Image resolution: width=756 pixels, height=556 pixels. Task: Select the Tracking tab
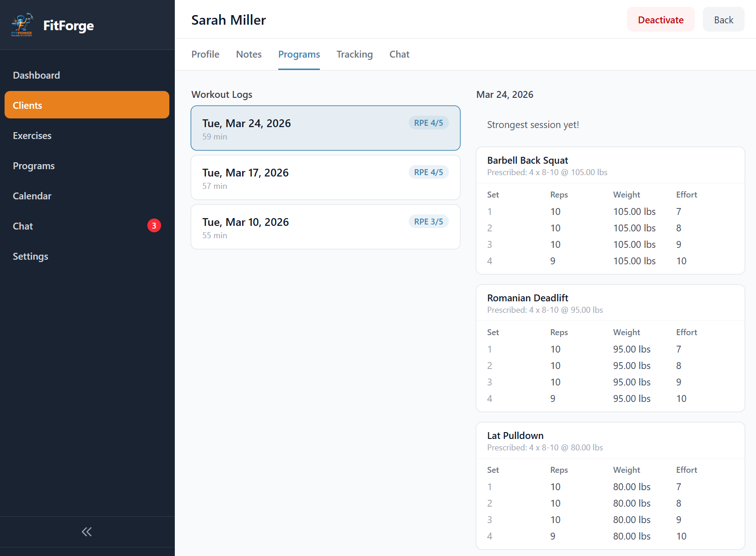[354, 54]
